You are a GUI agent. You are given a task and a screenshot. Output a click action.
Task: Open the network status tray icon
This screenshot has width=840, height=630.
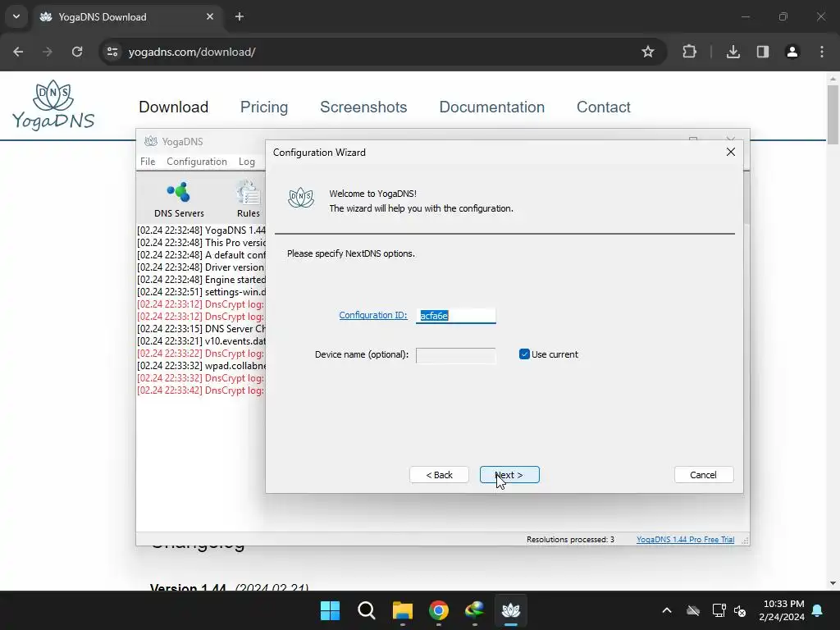tap(719, 610)
